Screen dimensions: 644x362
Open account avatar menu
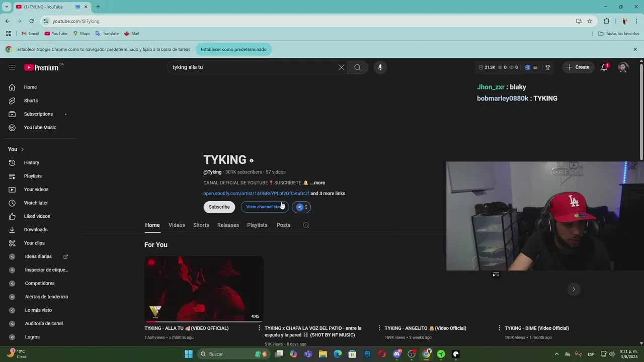pyautogui.click(x=623, y=67)
